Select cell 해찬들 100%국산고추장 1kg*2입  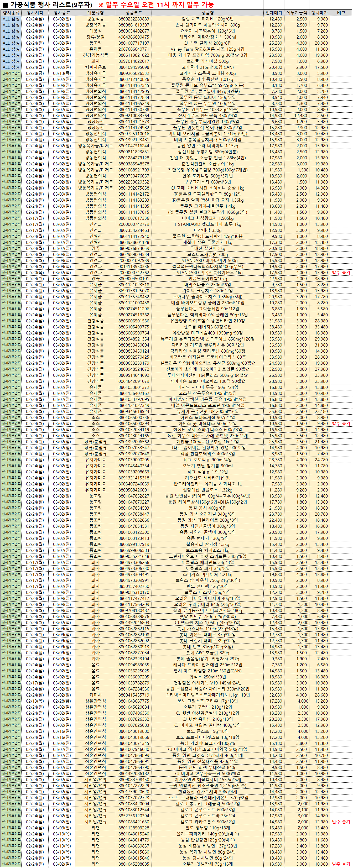click(208, 442)
